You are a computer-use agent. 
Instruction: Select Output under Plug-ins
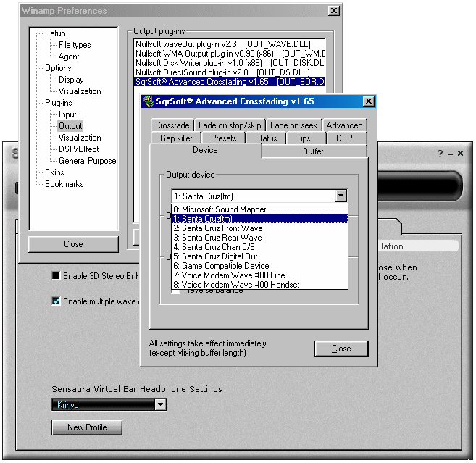[x=70, y=126]
